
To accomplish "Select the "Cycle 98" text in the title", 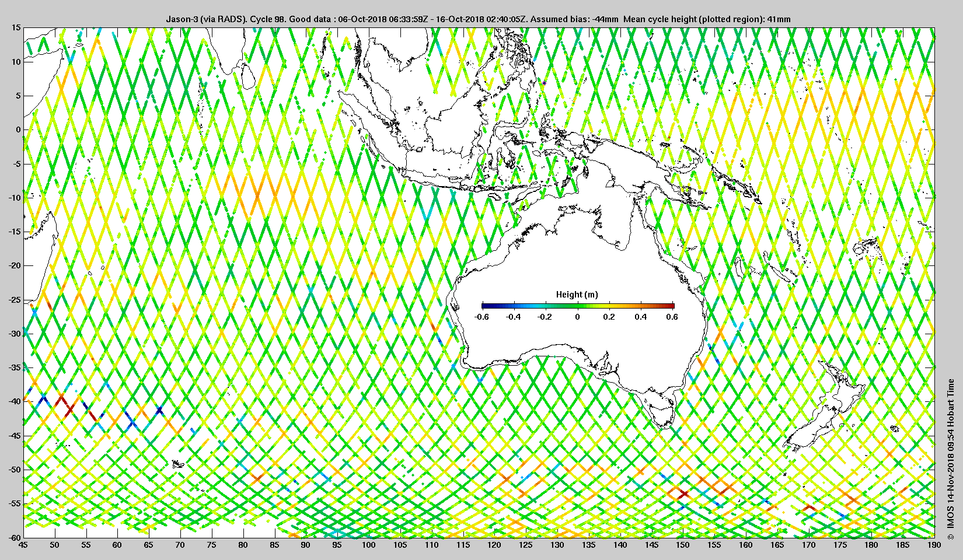I will [x=268, y=19].
